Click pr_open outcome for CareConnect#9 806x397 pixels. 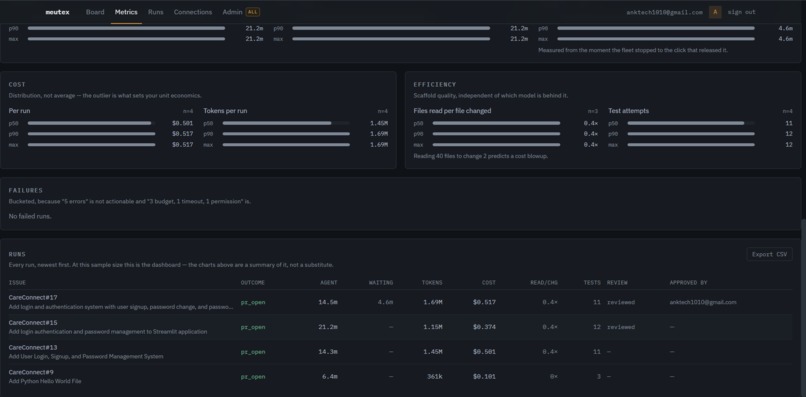pos(253,376)
